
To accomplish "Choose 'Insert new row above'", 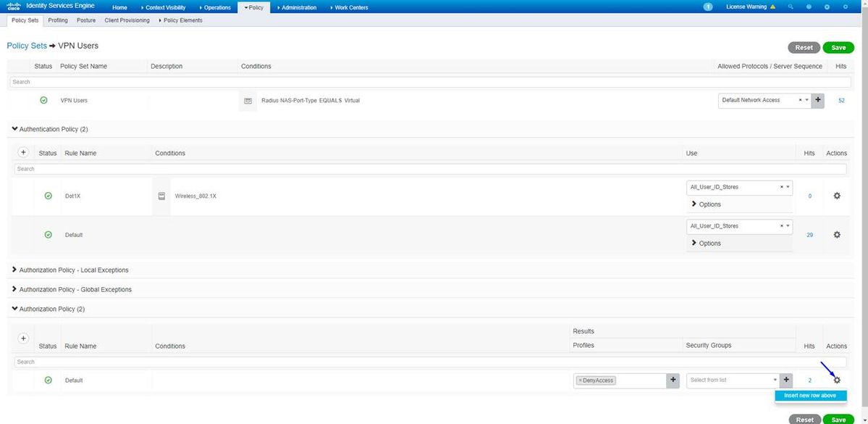I will pyautogui.click(x=810, y=396).
